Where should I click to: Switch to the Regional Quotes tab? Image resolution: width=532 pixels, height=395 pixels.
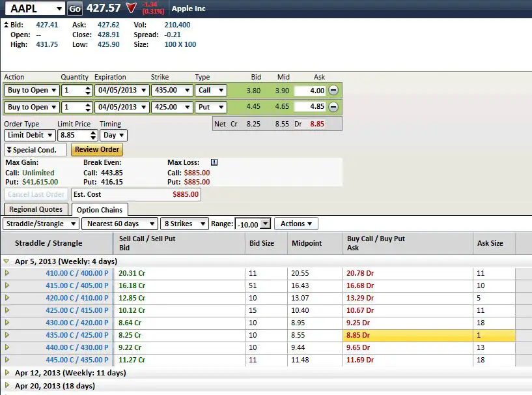point(36,209)
